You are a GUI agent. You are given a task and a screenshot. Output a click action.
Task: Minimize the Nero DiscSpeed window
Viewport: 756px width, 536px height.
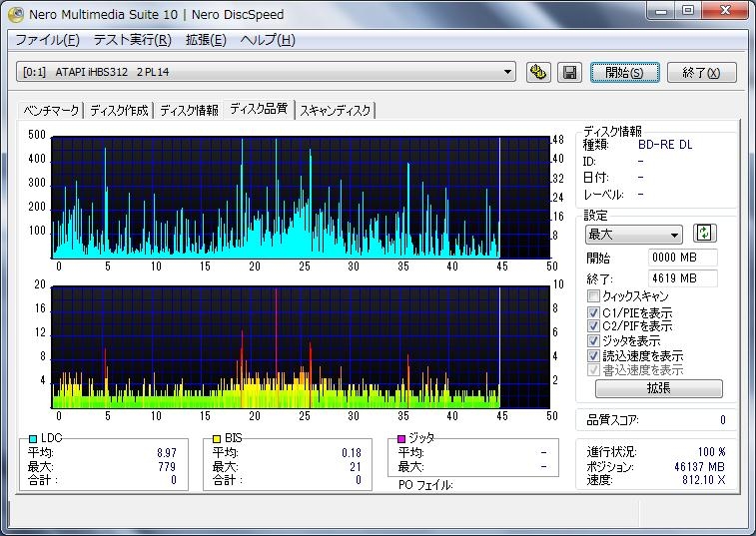pos(661,11)
